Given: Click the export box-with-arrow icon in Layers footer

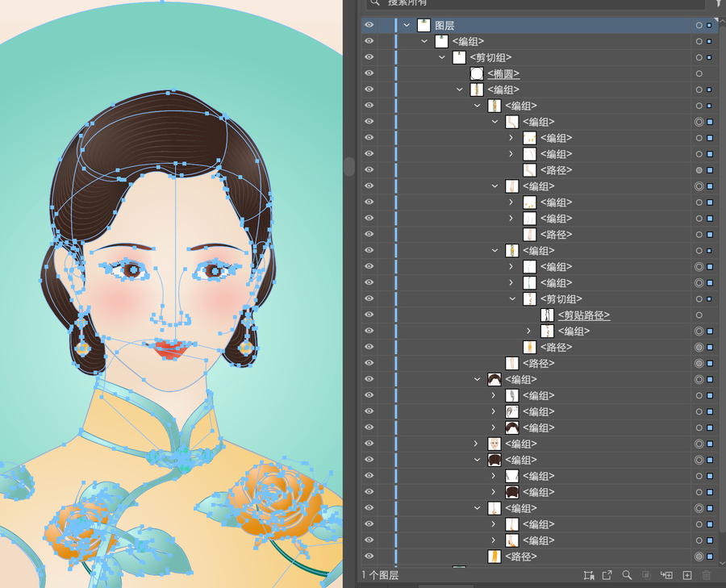Looking at the screenshot, I should [607, 575].
